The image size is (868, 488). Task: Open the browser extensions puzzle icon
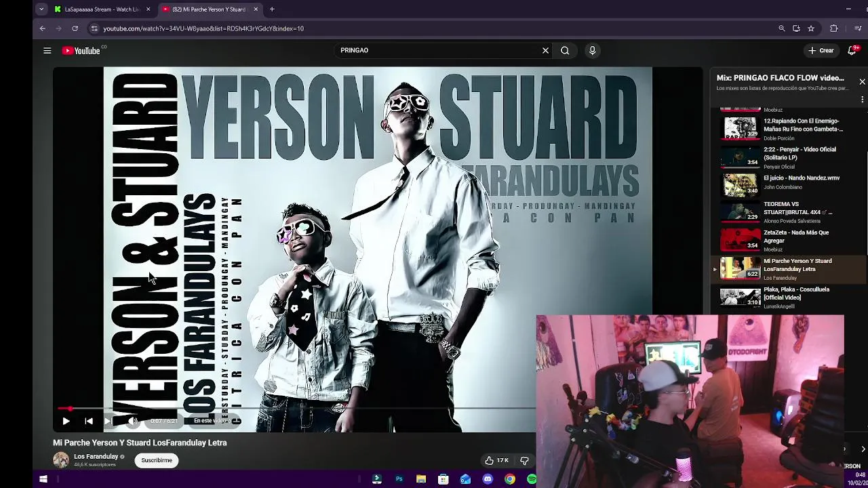[x=834, y=28]
